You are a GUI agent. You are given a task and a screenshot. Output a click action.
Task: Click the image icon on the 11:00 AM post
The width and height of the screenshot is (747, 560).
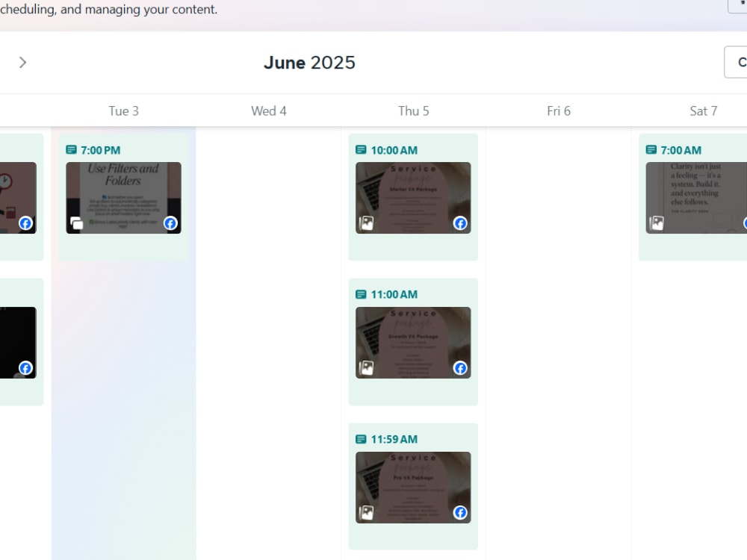pyautogui.click(x=366, y=367)
